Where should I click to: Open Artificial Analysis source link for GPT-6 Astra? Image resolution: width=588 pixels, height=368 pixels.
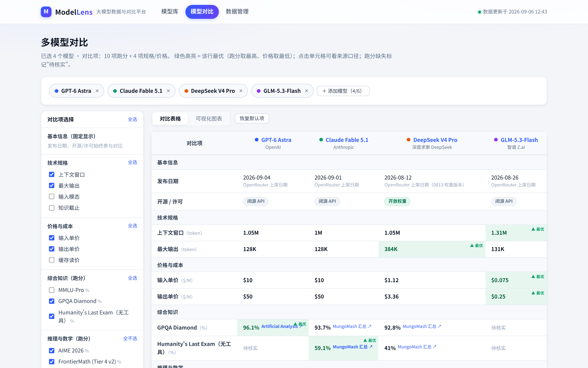coord(282,326)
